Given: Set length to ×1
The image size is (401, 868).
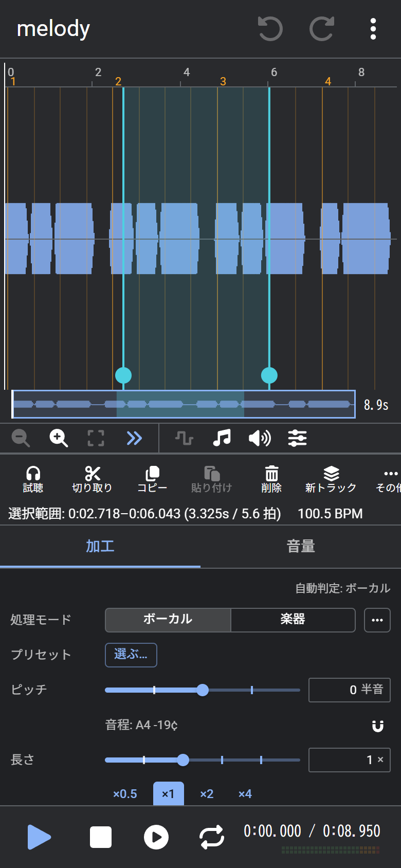Looking at the screenshot, I should coord(169,793).
